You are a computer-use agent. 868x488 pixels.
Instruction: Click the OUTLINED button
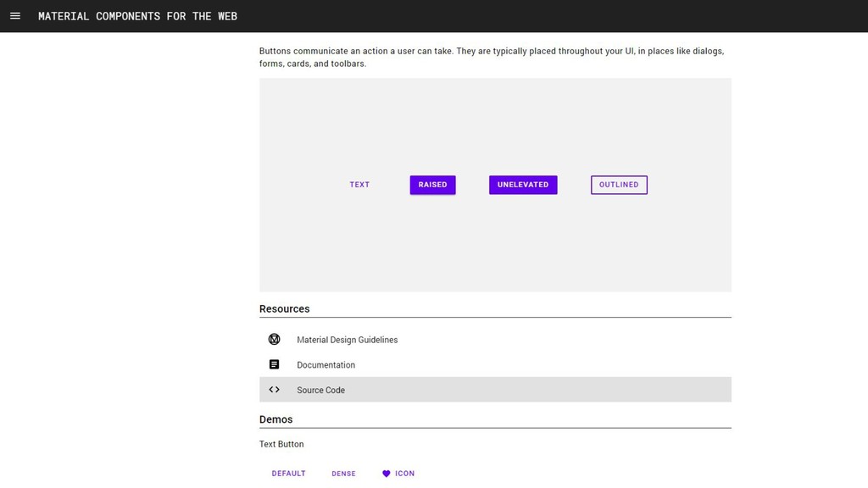[x=619, y=185]
